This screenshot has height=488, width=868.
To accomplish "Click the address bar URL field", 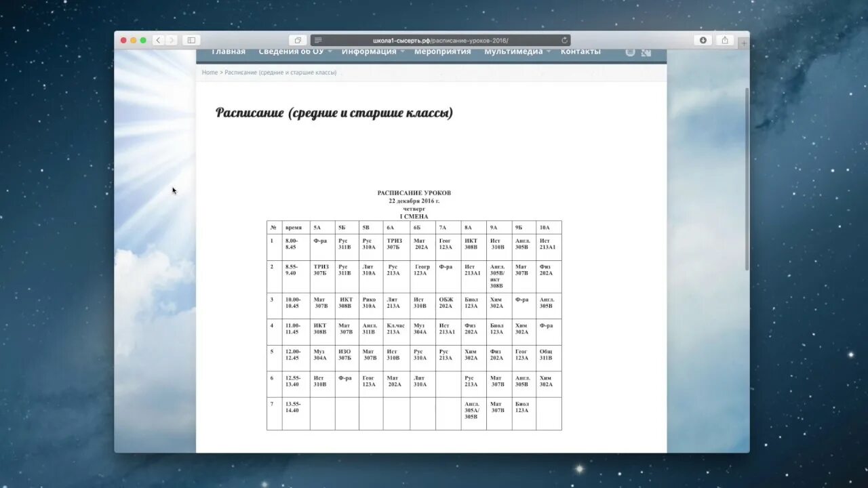I will 440,40.
